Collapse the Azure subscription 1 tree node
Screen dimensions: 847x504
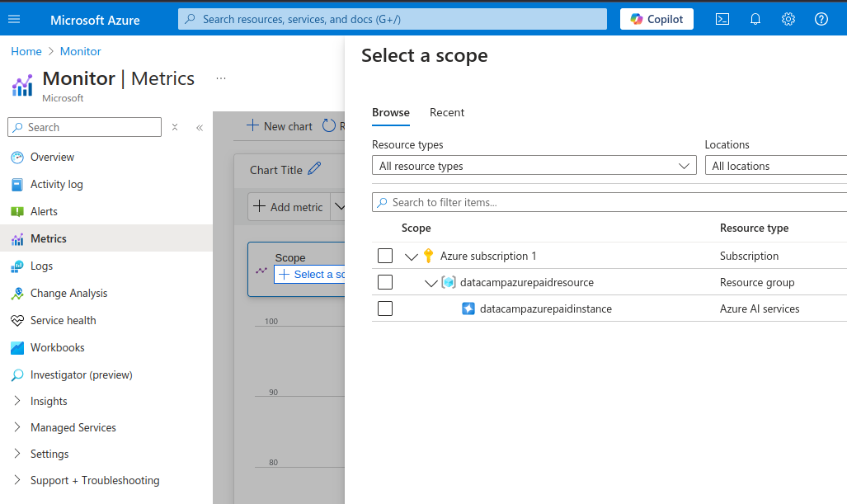click(x=412, y=257)
